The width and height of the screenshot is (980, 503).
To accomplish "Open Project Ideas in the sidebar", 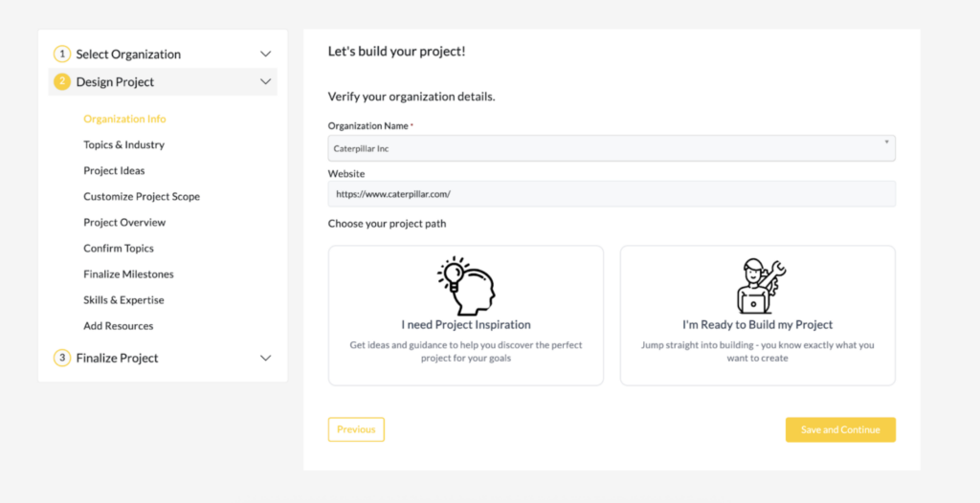I will point(115,170).
